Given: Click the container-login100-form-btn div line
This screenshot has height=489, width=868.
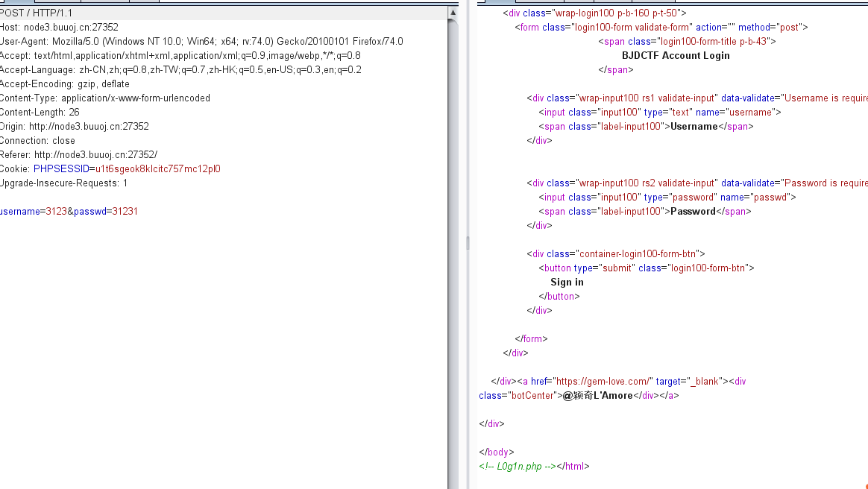Looking at the screenshot, I should coord(615,254).
